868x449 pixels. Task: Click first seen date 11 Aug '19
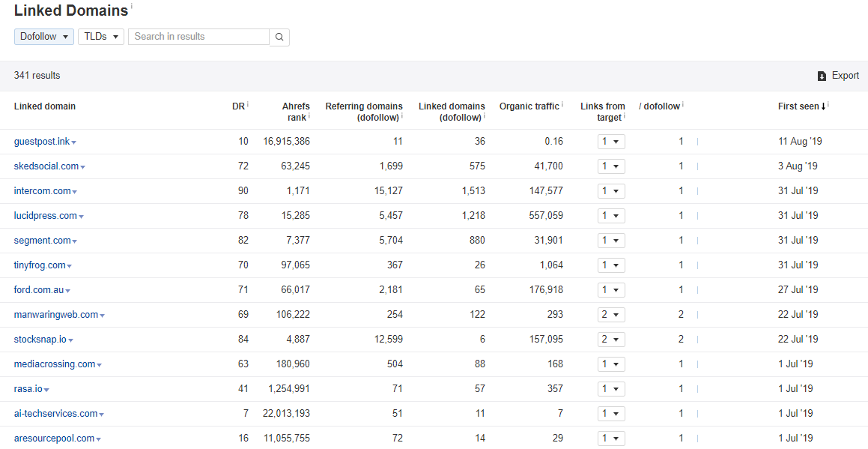point(800,142)
